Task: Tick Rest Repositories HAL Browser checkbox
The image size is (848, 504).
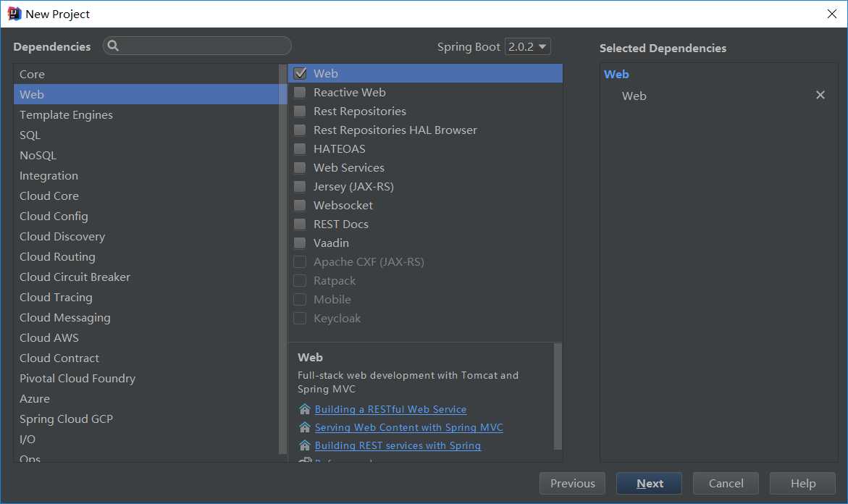Action: tap(300, 130)
